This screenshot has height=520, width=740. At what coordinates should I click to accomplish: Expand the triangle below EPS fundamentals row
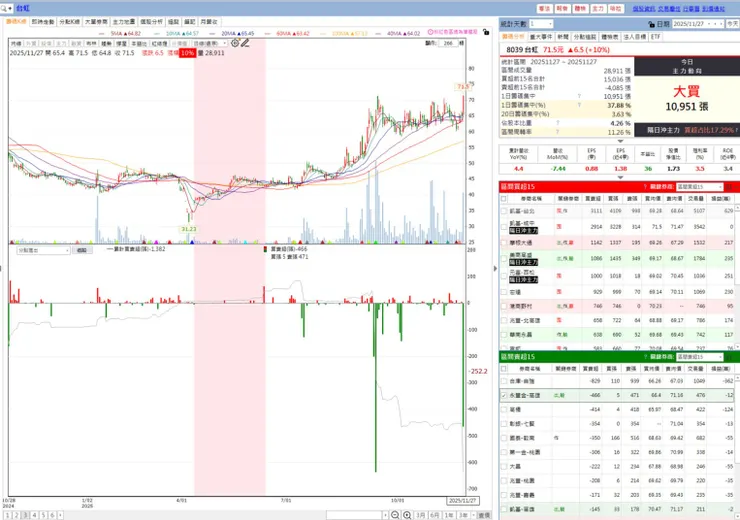(x=620, y=177)
